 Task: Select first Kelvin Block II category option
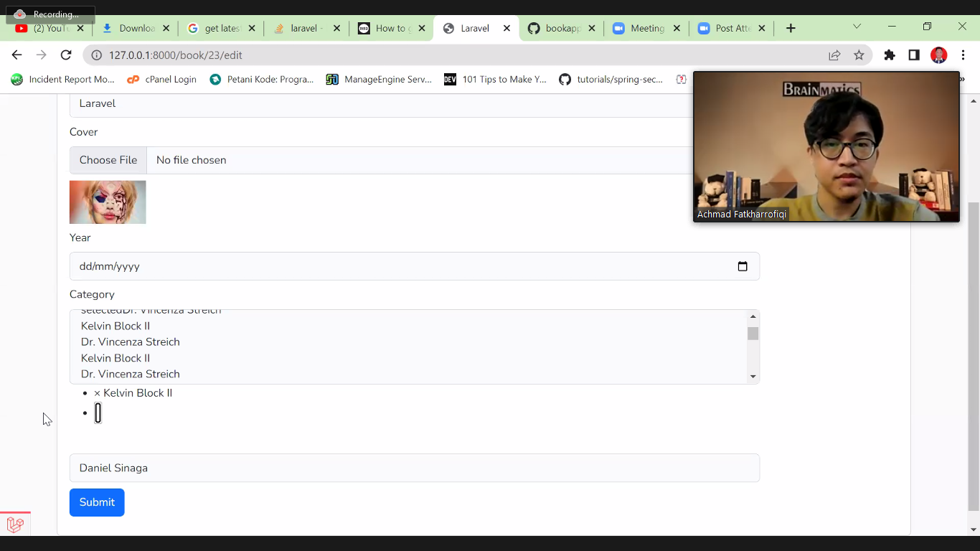(116, 326)
